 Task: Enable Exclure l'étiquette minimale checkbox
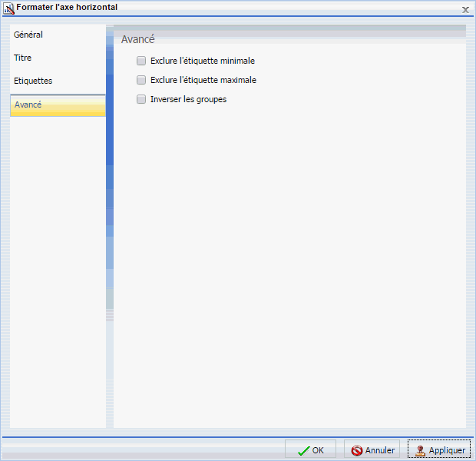click(141, 61)
